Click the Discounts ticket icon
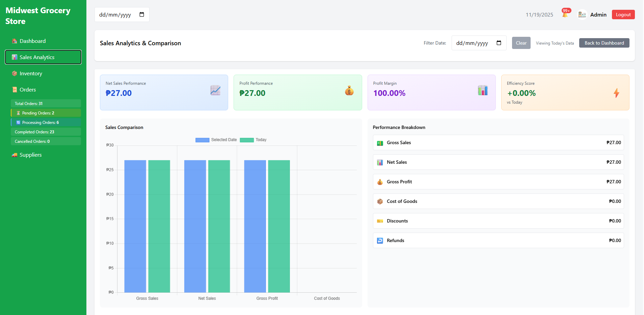This screenshot has width=644, height=315. (380, 221)
